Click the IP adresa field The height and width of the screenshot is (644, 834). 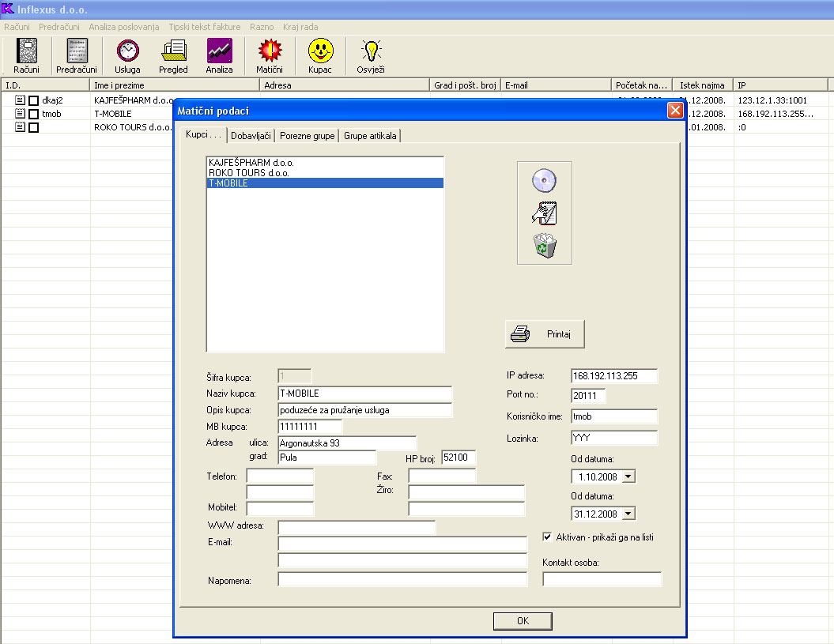[x=614, y=376]
